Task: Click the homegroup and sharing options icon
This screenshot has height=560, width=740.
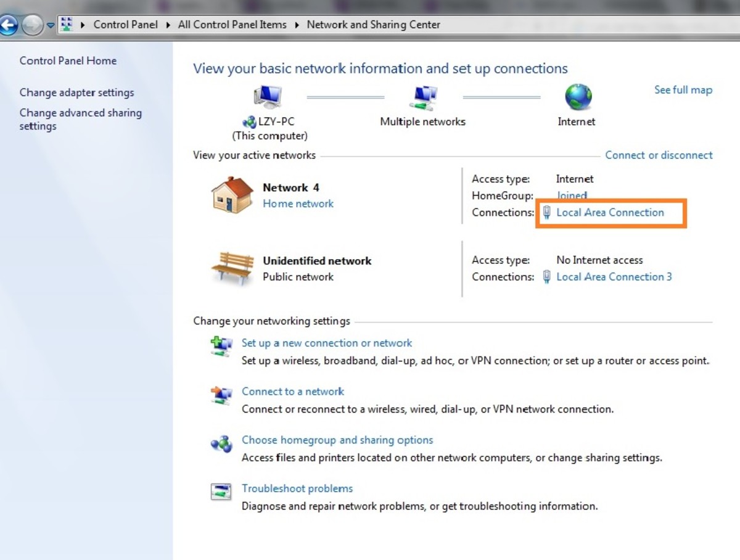Action: click(x=221, y=443)
